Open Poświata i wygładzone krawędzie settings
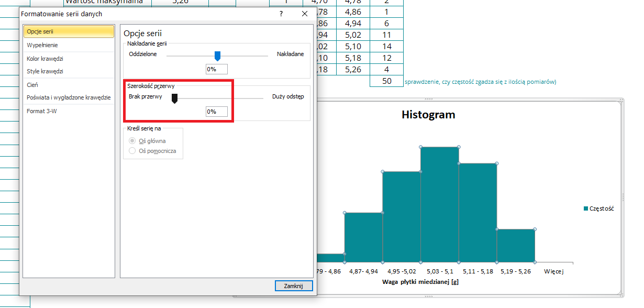This screenshot has width=644, height=308. click(69, 97)
